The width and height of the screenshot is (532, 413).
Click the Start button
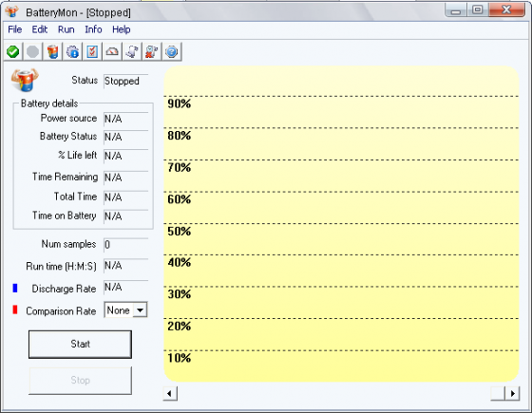(x=80, y=344)
